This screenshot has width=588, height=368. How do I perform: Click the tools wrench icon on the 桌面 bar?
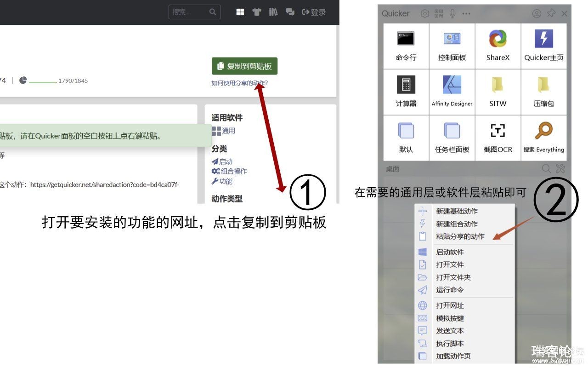560,169
